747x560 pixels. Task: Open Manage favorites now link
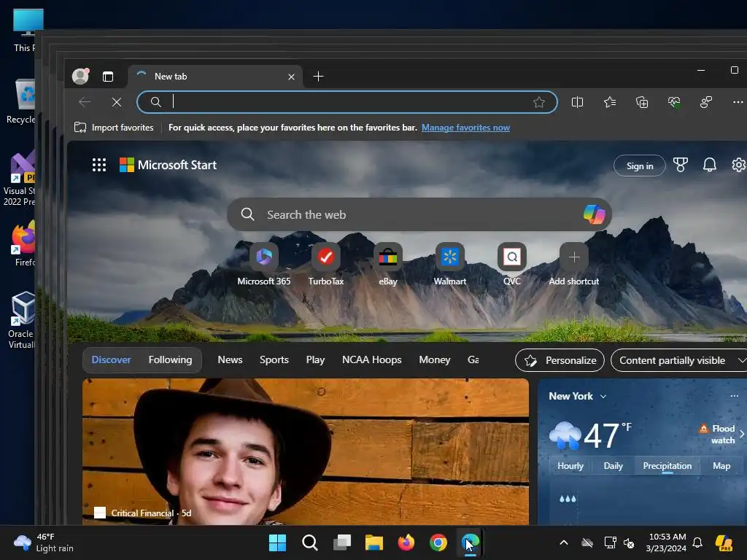coord(465,128)
